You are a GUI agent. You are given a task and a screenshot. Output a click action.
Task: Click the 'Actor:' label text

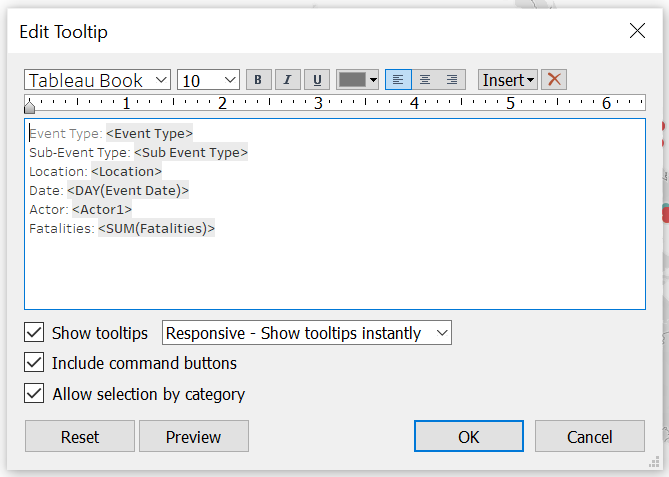[x=49, y=209]
